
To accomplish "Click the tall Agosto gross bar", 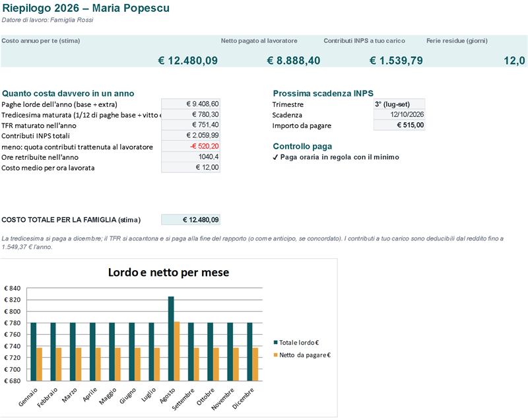I will (x=171, y=339).
